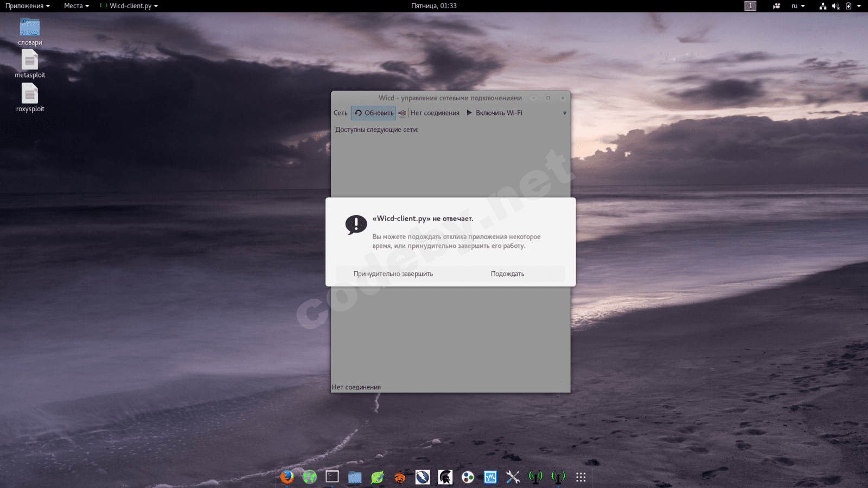
Task: Open the wrench and screwdriver tools icon
Action: point(513,477)
